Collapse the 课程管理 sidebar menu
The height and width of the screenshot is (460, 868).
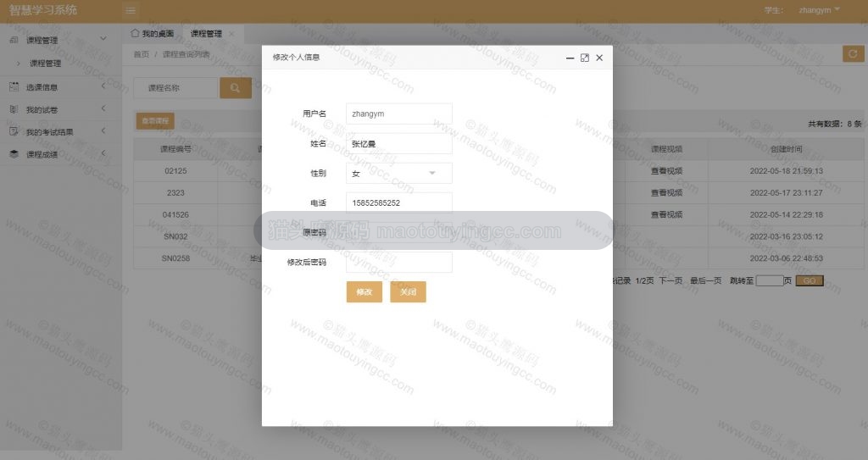tap(103, 39)
